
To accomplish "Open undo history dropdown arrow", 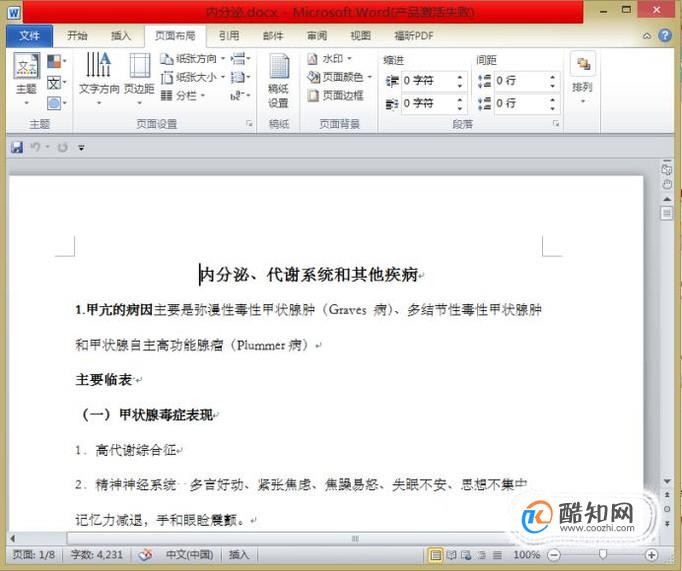I will click(x=47, y=147).
